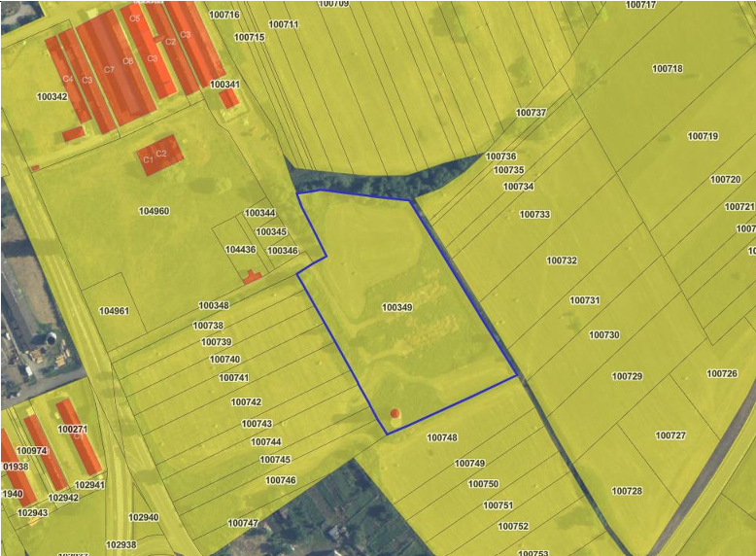Select the highlighted parcel 100349

click(396, 307)
